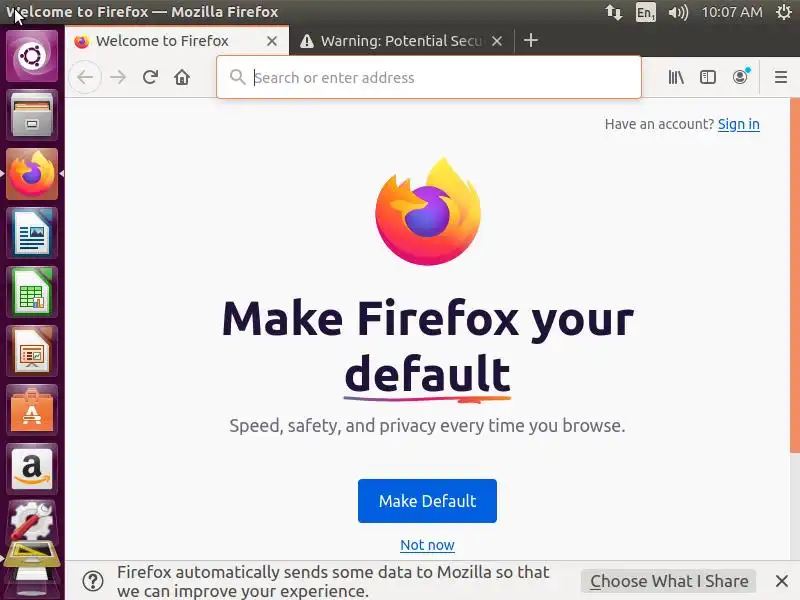Go back using the back arrow

[85, 78]
